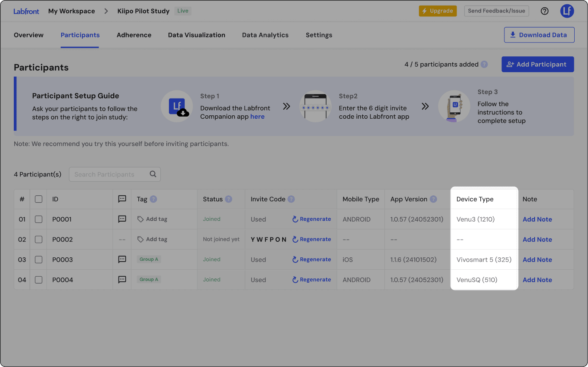Select the checkbox for participant P0001
588x367 pixels.
click(x=38, y=219)
